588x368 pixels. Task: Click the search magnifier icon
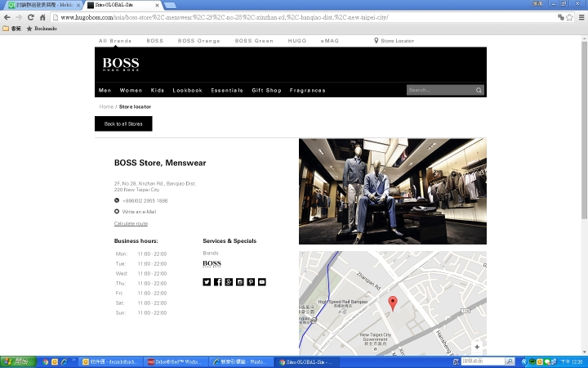pos(479,90)
